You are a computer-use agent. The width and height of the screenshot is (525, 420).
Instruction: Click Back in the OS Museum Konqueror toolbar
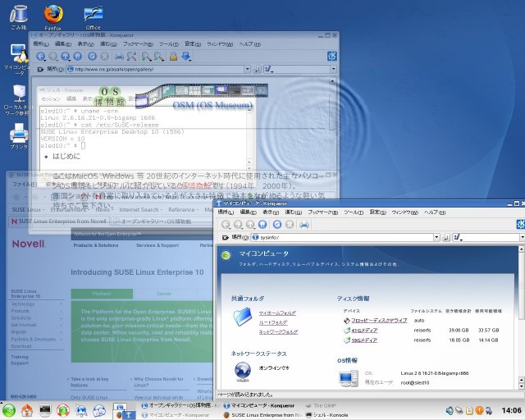pos(41,57)
